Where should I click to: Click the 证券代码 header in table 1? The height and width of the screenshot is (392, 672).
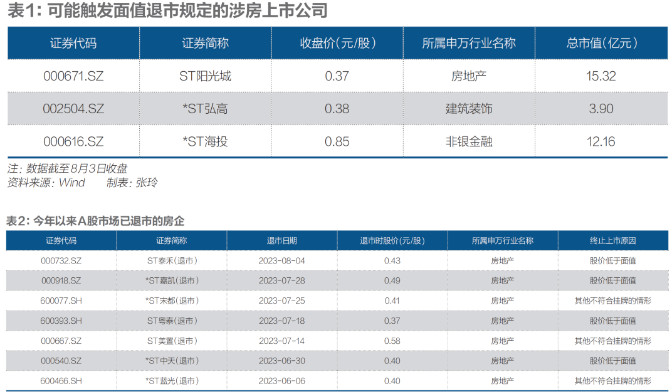73,43
